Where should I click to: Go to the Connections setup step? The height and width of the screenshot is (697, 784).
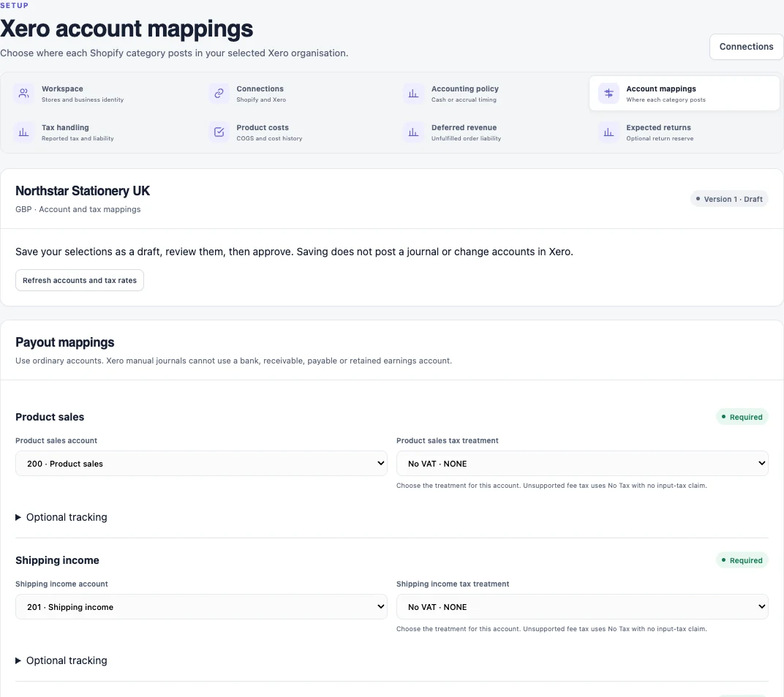click(295, 94)
